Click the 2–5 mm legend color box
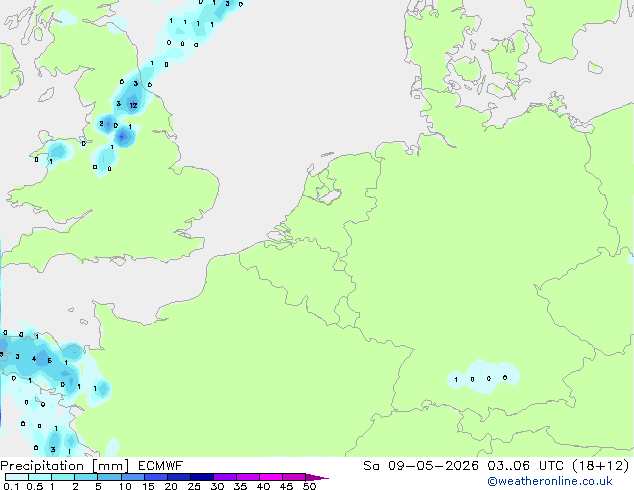The image size is (634, 490). point(87,477)
